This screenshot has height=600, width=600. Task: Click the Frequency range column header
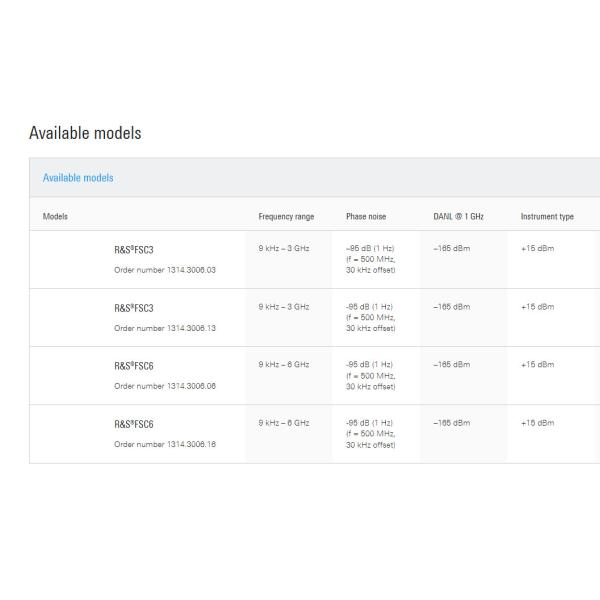click(x=286, y=217)
